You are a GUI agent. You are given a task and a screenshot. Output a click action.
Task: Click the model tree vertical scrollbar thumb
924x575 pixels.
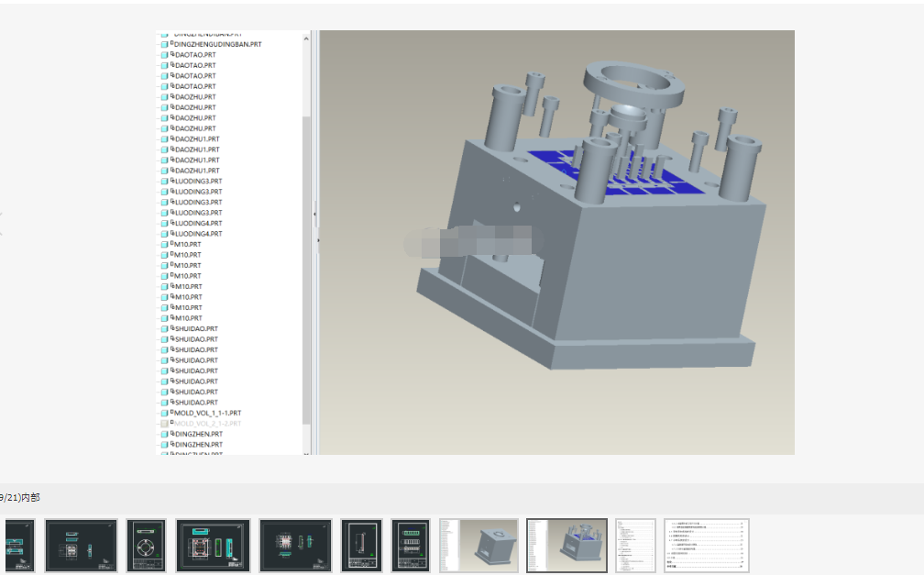point(306,271)
